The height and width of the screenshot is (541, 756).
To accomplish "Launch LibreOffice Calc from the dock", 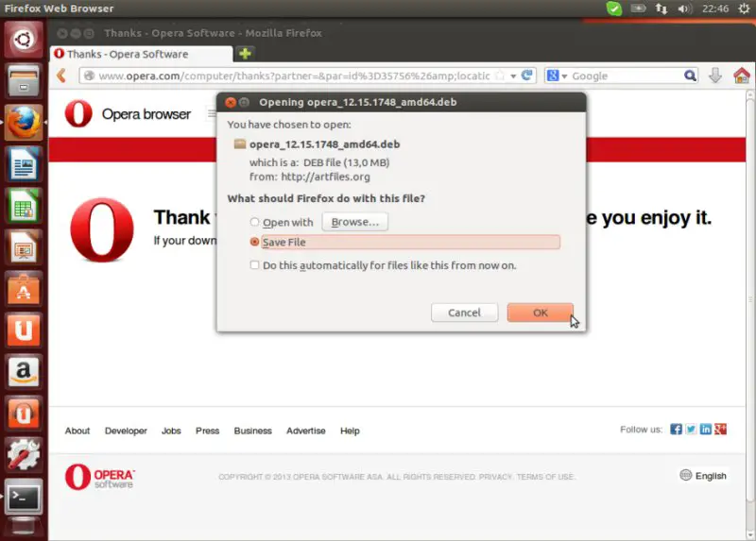I will [x=23, y=206].
